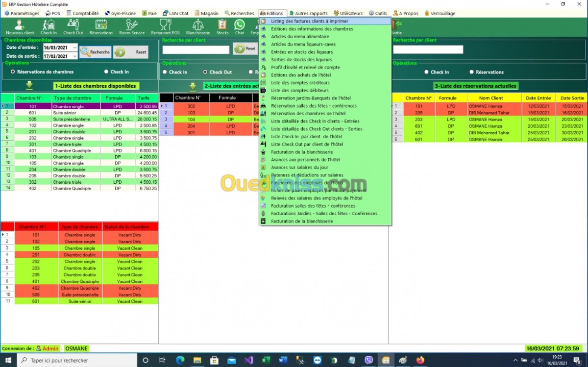Click Reset next to the Recherche button

pos(131,52)
